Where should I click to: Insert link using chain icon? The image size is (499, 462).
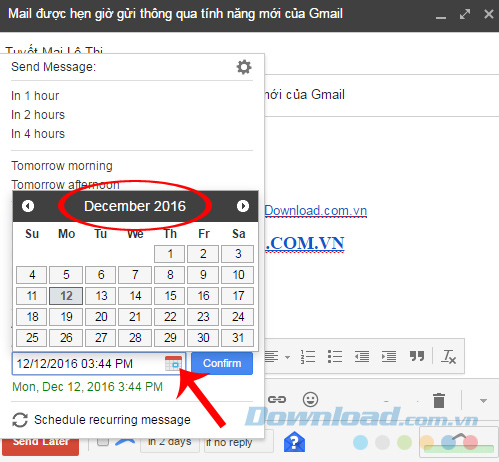click(x=277, y=399)
